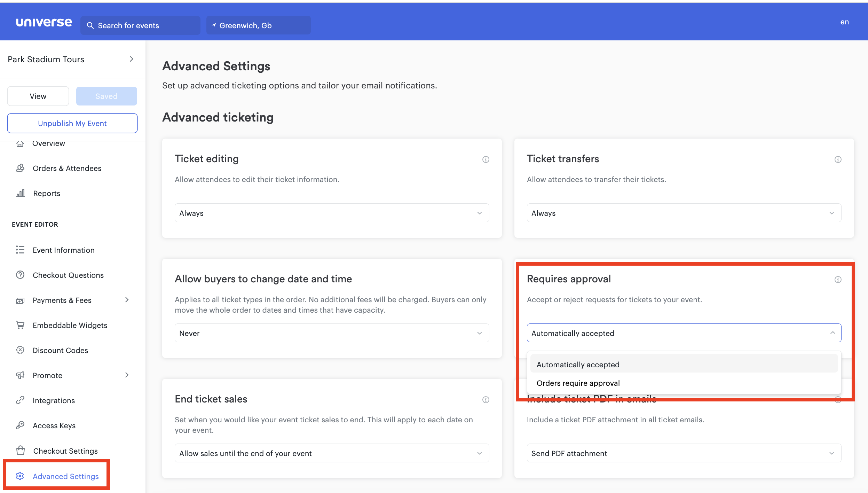Open Advanced Settings menu item
This screenshot has height=493, width=868.
point(65,476)
